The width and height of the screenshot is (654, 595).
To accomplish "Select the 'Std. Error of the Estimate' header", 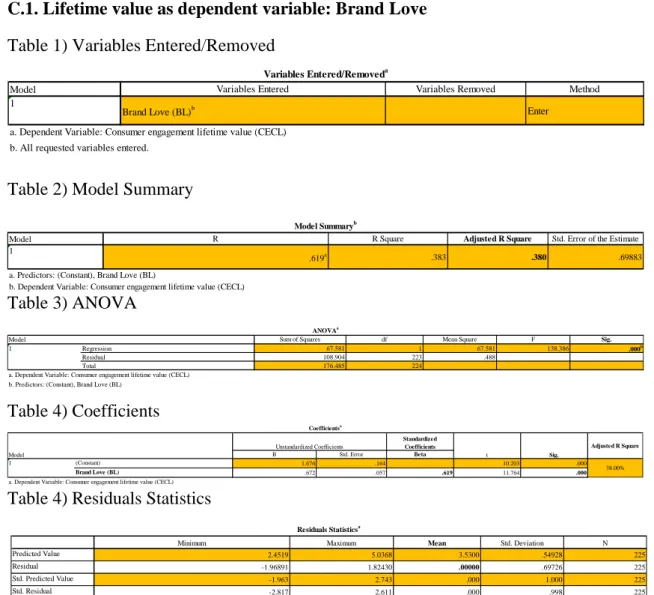I will [x=595, y=239].
